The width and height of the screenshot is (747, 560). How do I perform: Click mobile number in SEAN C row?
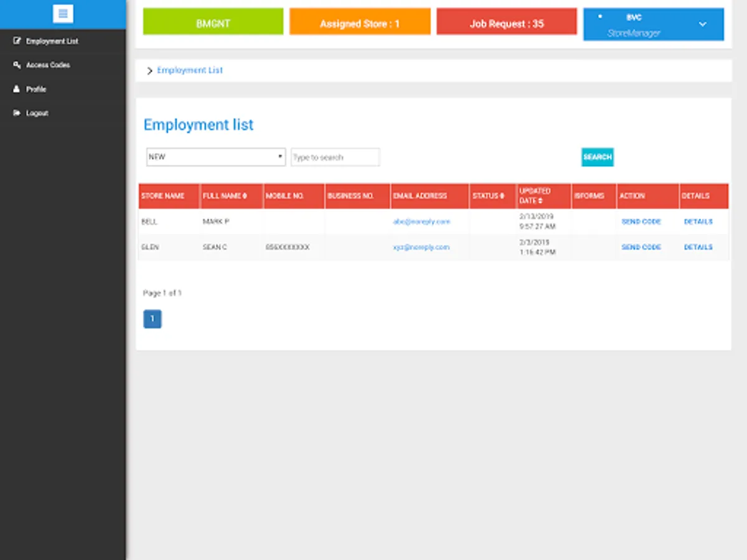pyautogui.click(x=288, y=247)
